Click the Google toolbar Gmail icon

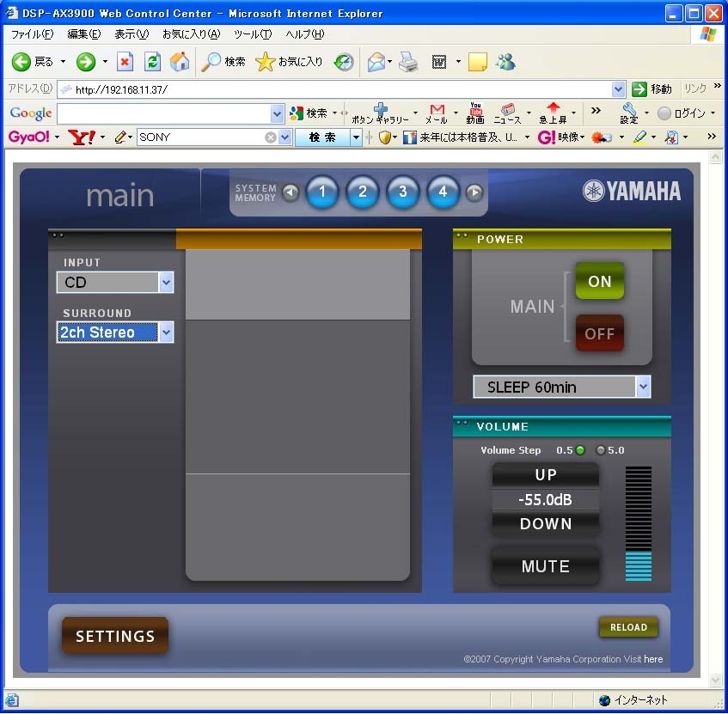[437, 110]
